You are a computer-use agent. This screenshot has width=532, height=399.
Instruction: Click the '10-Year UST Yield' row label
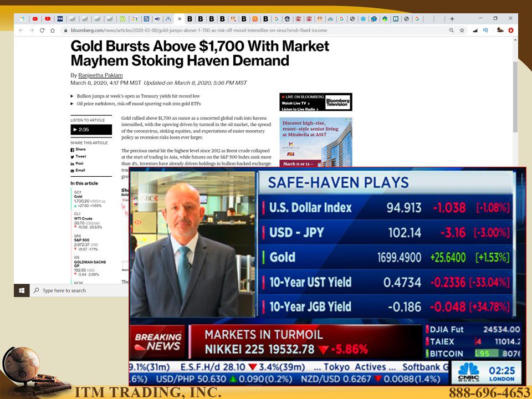[x=310, y=282]
